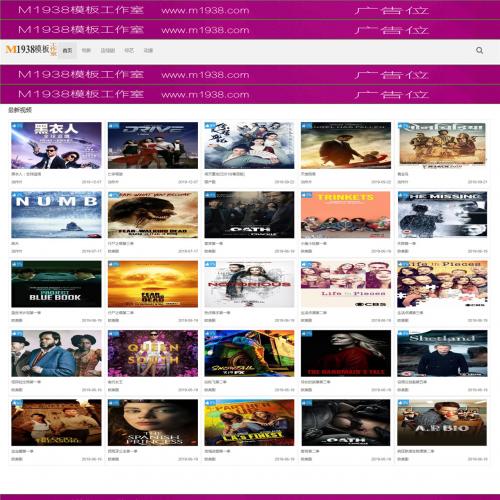The width and height of the screenshot is (500, 500).
Task: Click the 黑衣人 title text under its poster
Action: pos(26,174)
